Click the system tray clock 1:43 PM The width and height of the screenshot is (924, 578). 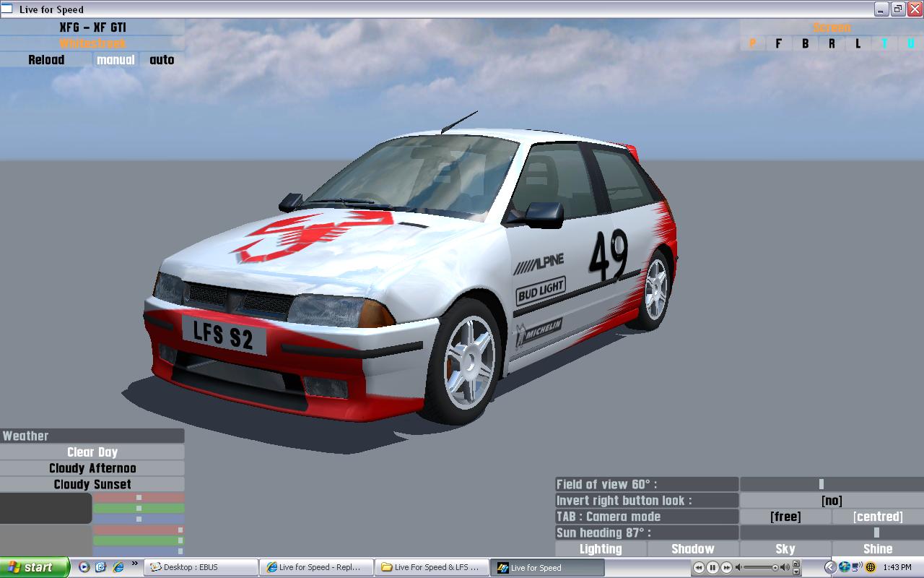(x=897, y=568)
